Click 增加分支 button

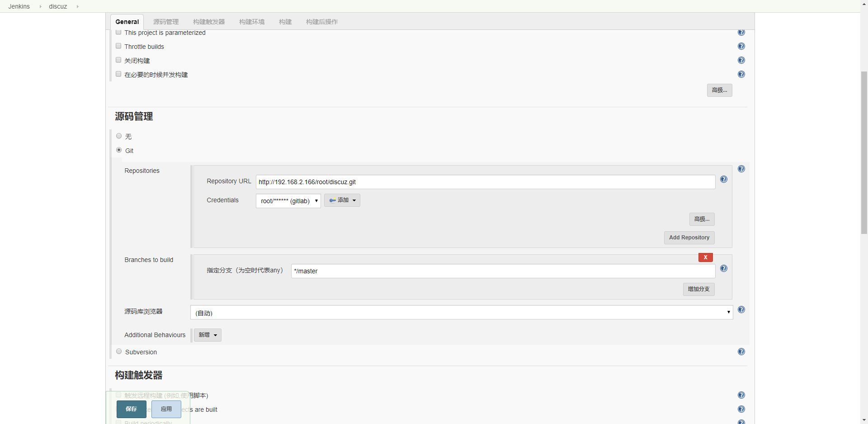[699, 289]
